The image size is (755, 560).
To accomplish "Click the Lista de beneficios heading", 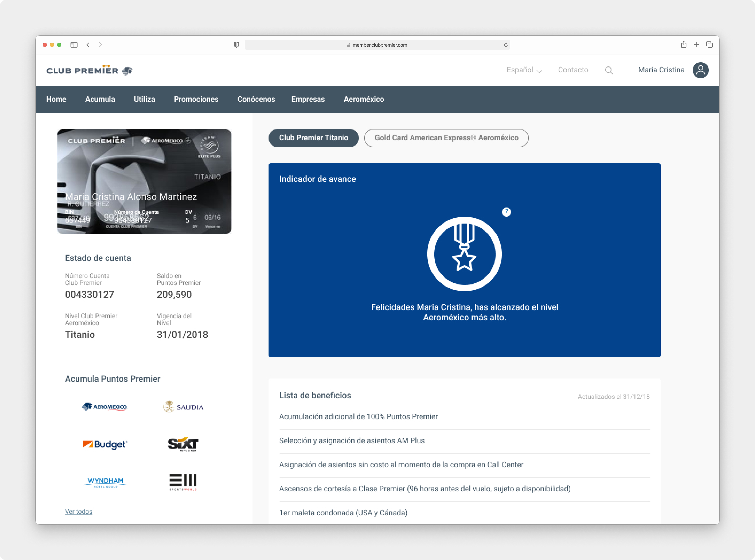I will pyautogui.click(x=315, y=395).
